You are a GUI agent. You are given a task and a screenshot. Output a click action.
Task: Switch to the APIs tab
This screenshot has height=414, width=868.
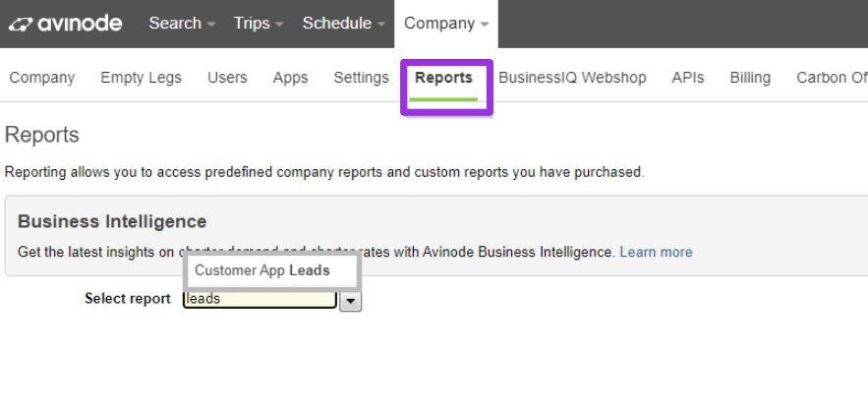(x=687, y=78)
